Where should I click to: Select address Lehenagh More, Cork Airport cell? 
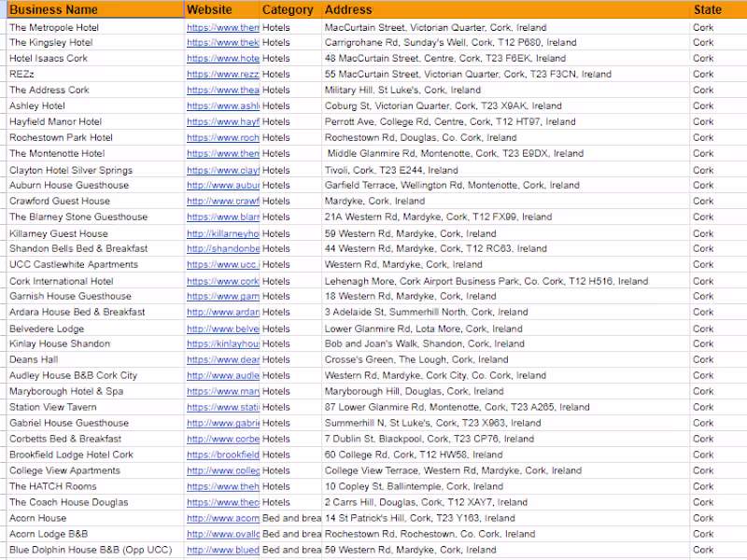[506, 282]
